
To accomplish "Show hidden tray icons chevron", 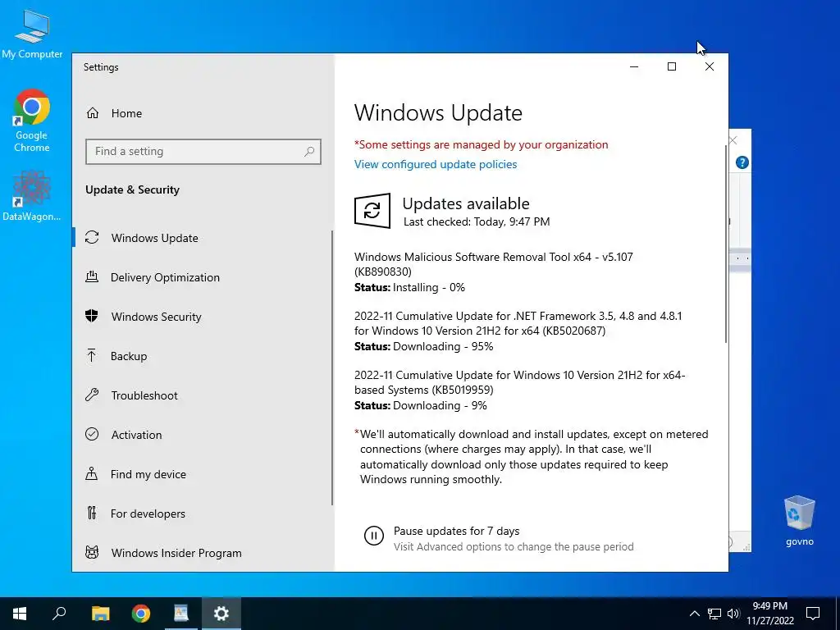I will coord(694,614).
